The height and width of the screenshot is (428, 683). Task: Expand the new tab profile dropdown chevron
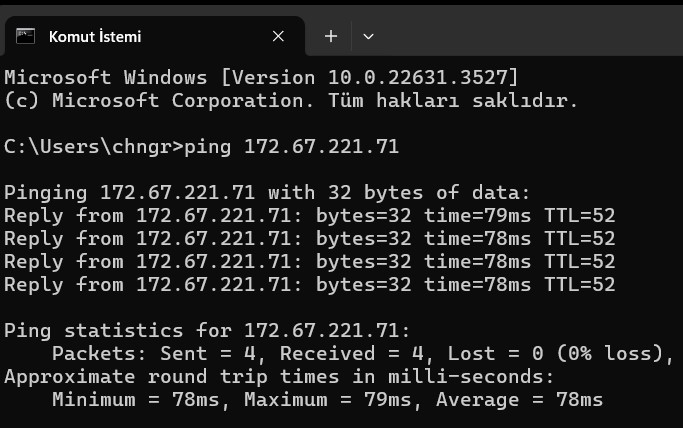[369, 37]
